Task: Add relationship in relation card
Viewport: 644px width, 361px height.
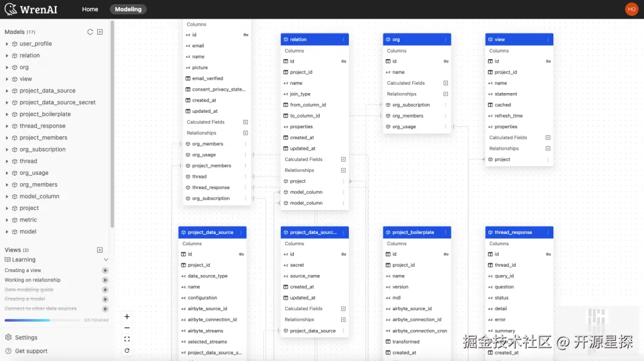Action: click(343, 170)
